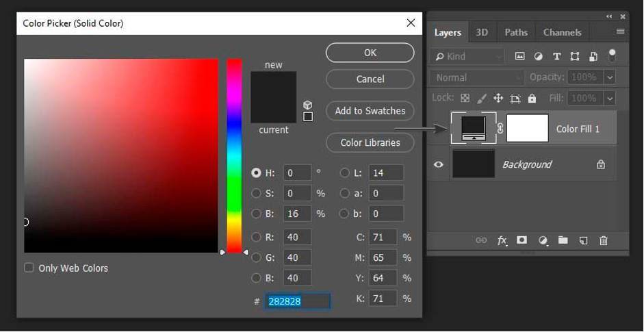Switch to the Channels tab
The width and height of the screenshot is (644, 332).
coord(562,32)
